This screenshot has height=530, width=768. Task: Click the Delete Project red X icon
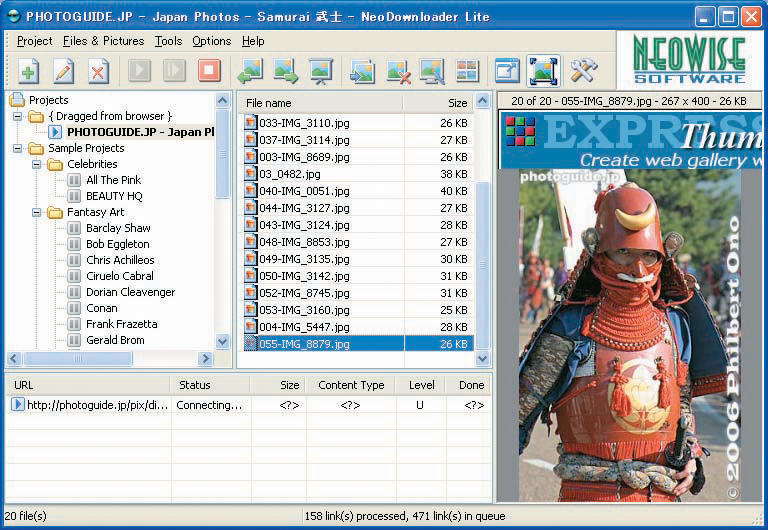(98, 71)
